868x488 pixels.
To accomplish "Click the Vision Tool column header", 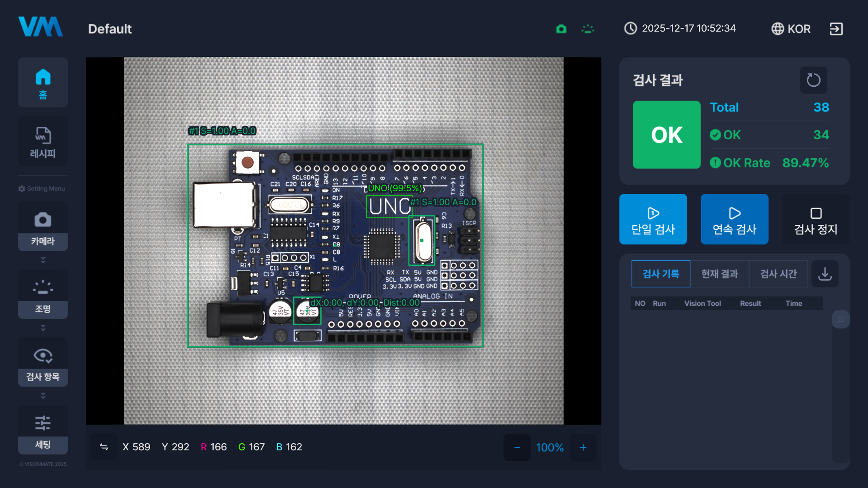I will 702,303.
